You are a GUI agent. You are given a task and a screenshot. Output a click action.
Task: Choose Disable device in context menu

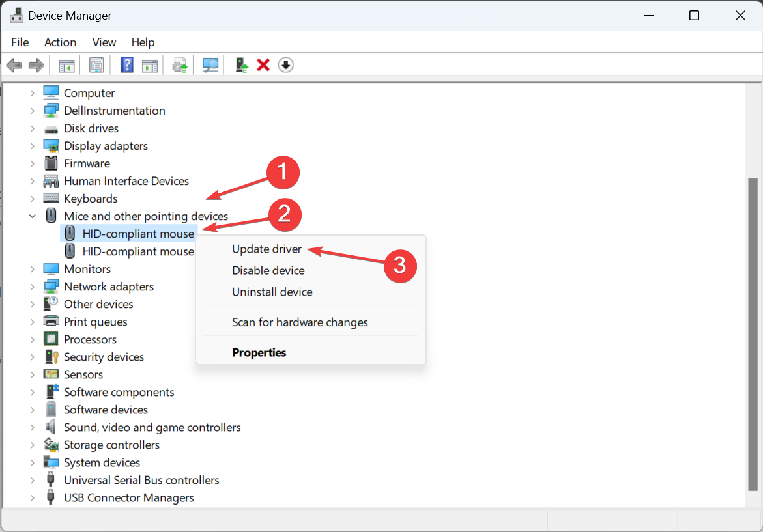tap(268, 270)
